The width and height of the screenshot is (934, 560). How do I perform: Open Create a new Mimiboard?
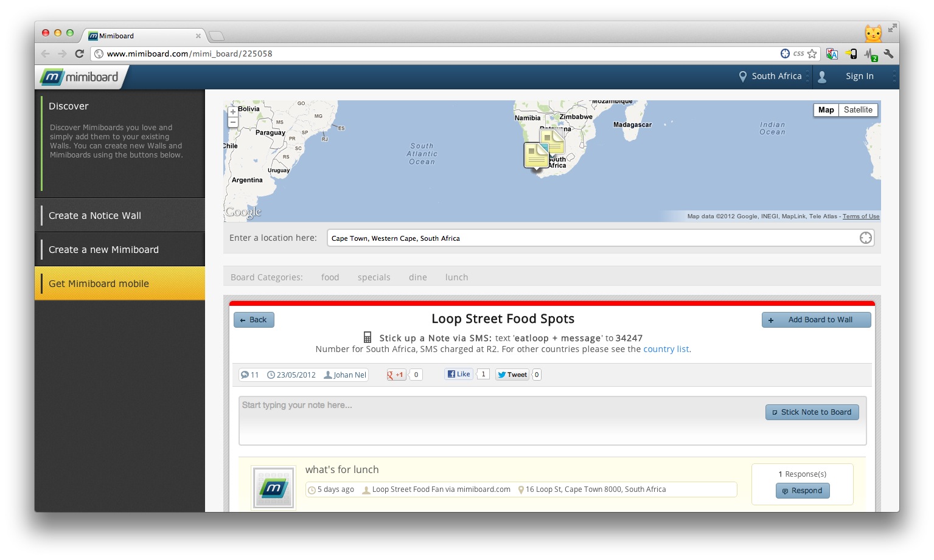pyautogui.click(x=120, y=250)
